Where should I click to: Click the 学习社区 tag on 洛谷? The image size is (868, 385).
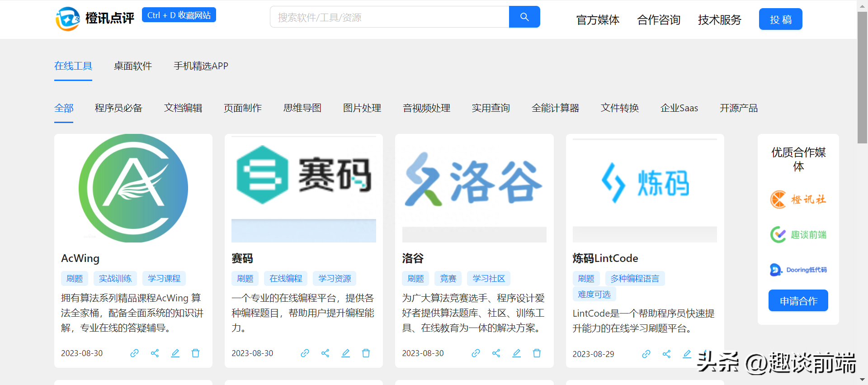(489, 278)
